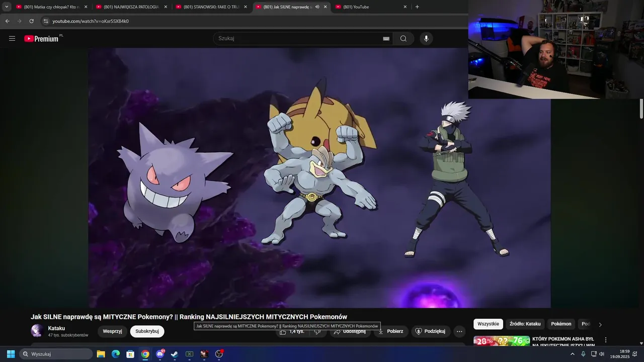Select the Pokémon filter chip
644x362 pixels.
coord(561,324)
